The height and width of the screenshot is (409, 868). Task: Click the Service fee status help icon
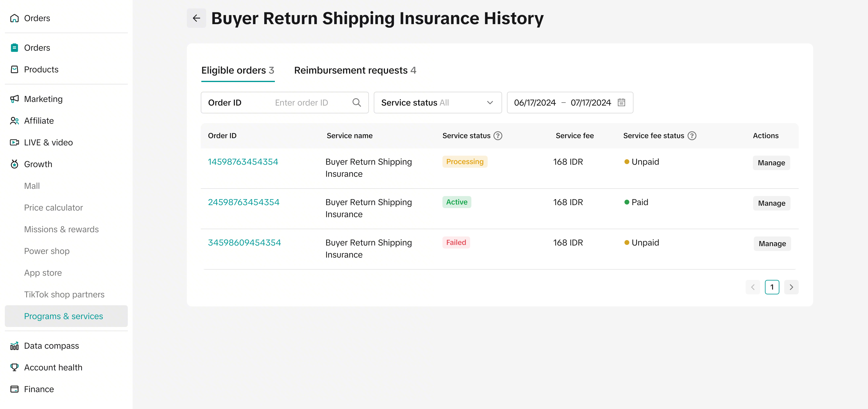692,135
